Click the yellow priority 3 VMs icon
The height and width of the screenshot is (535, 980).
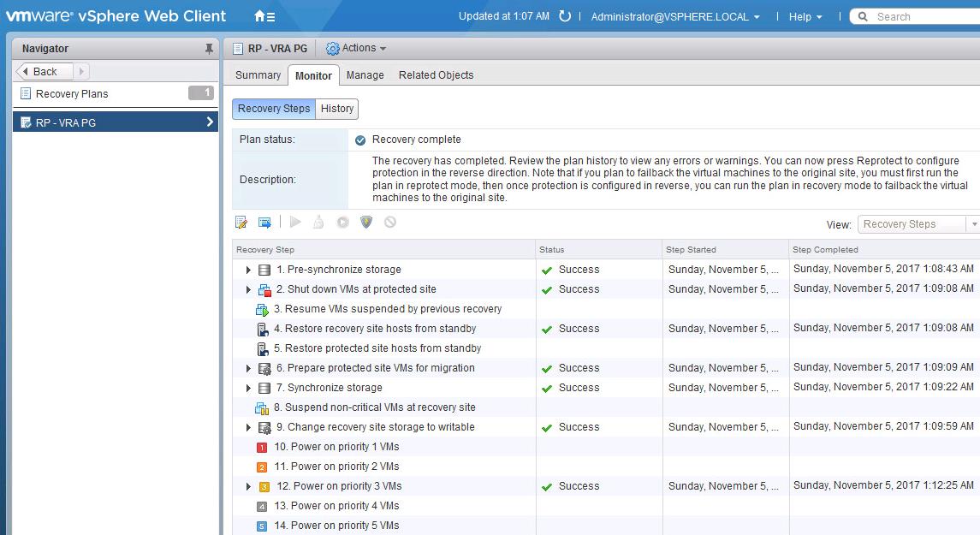coord(264,487)
